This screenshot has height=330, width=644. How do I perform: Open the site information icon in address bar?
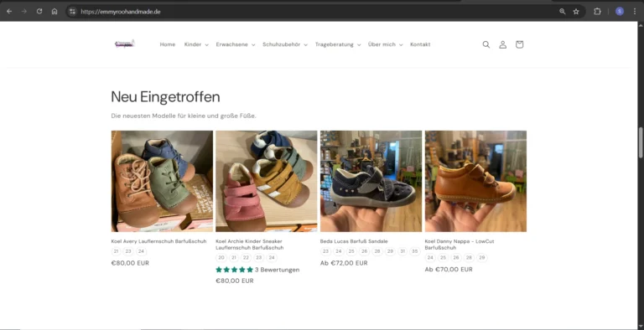pyautogui.click(x=72, y=12)
